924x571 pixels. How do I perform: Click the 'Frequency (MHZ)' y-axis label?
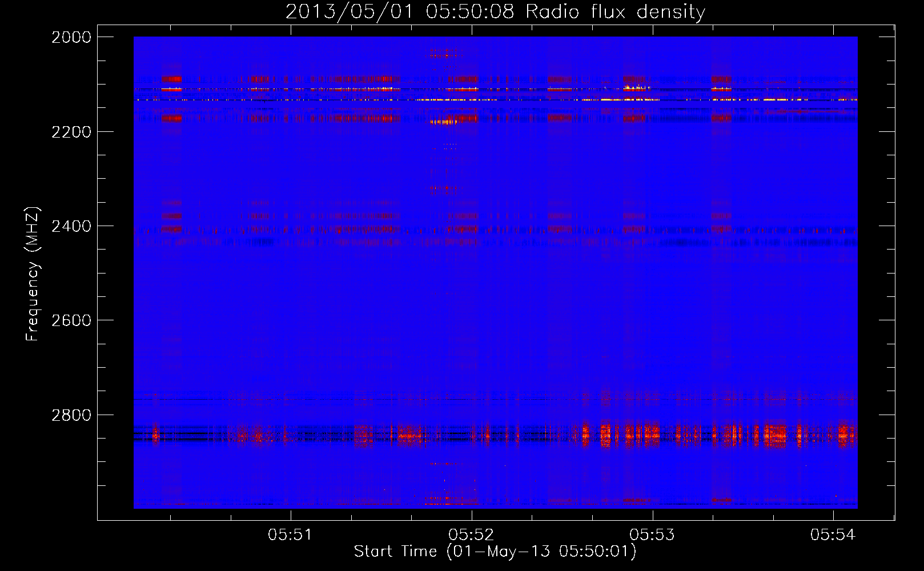pyautogui.click(x=33, y=274)
